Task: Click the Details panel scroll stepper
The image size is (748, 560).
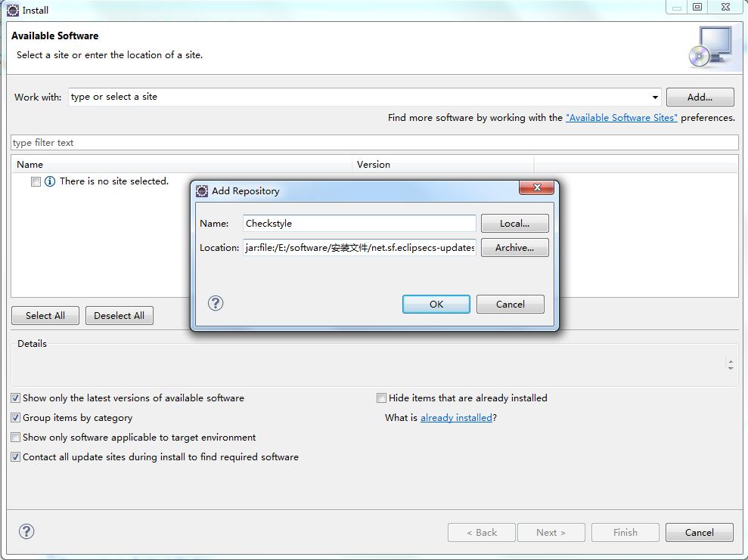Action: click(x=731, y=364)
